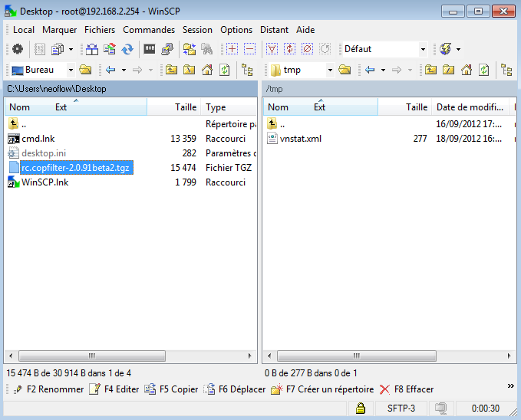
Task: Expand the lightning session icon dropdown arrow
Action: (459, 50)
